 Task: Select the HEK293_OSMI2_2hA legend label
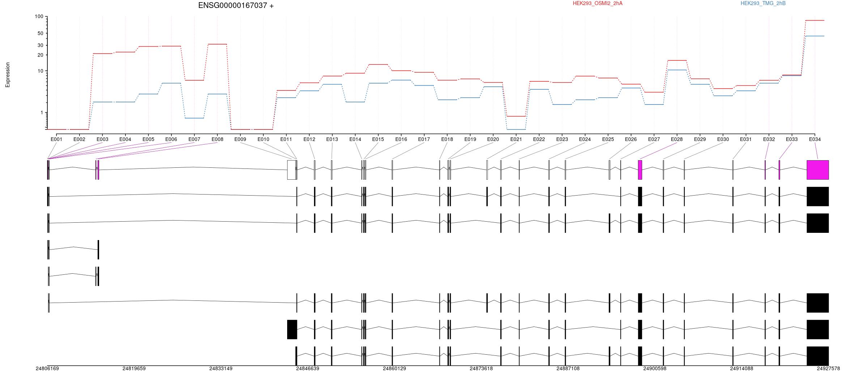pos(597,3)
